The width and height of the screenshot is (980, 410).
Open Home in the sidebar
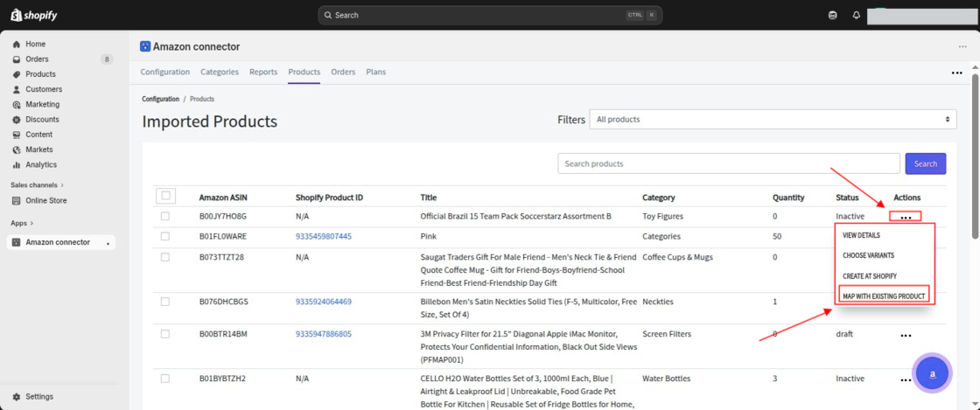click(x=36, y=45)
